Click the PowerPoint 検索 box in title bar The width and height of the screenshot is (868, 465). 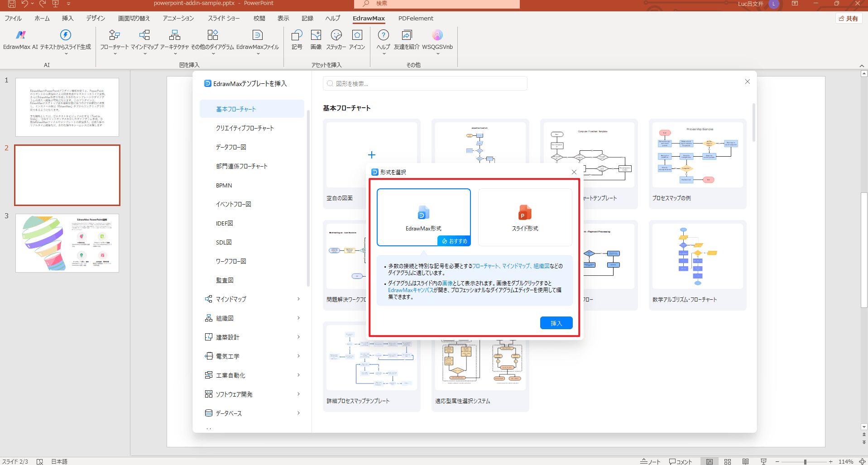tap(436, 4)
